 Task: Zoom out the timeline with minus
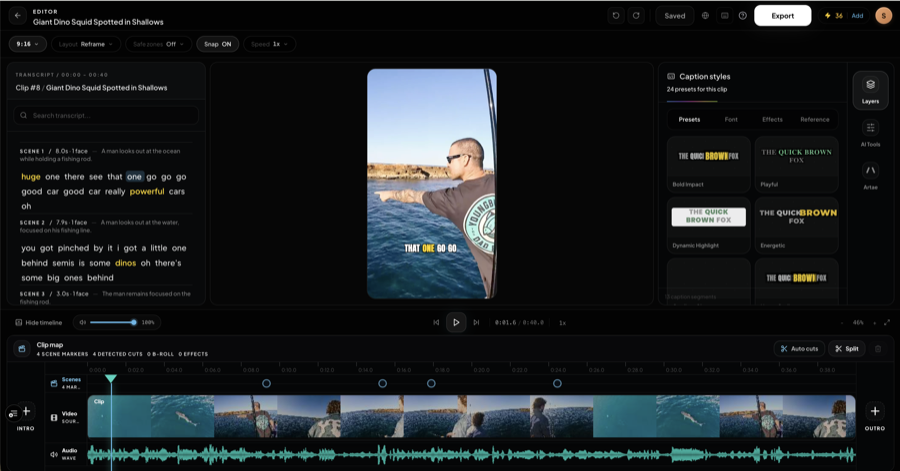[x=842, y=322]
